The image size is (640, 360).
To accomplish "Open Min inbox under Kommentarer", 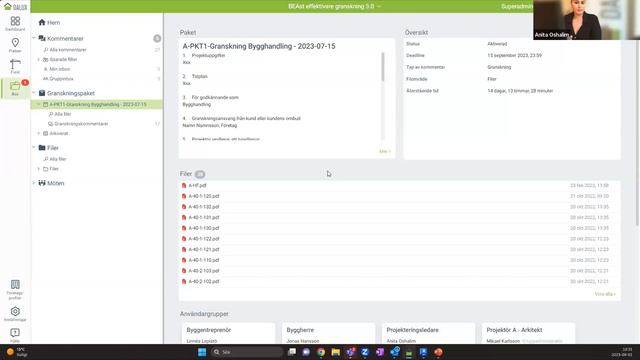I will click(60, 69).
